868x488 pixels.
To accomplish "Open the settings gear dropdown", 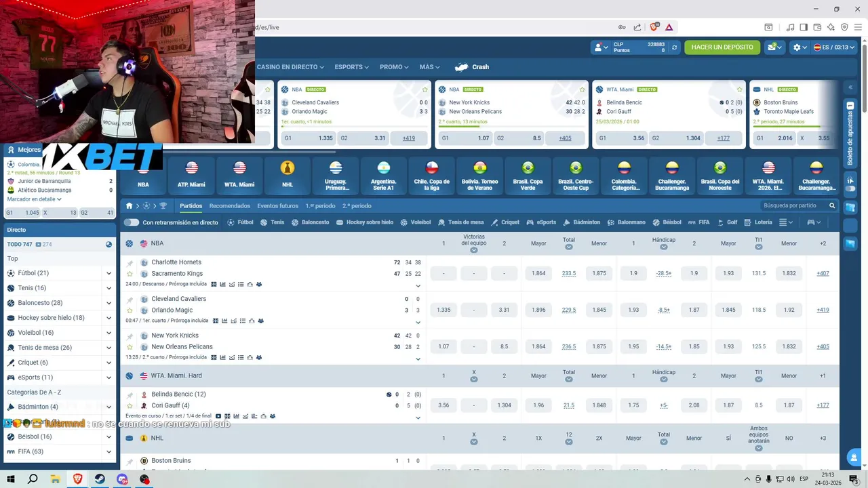I will tap(800, 47).
